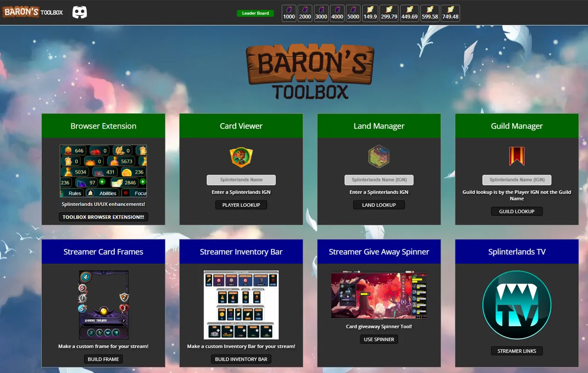588x373 pixels.
Task: Open the Card Viewer card header
Action: (x=241, y=126)
